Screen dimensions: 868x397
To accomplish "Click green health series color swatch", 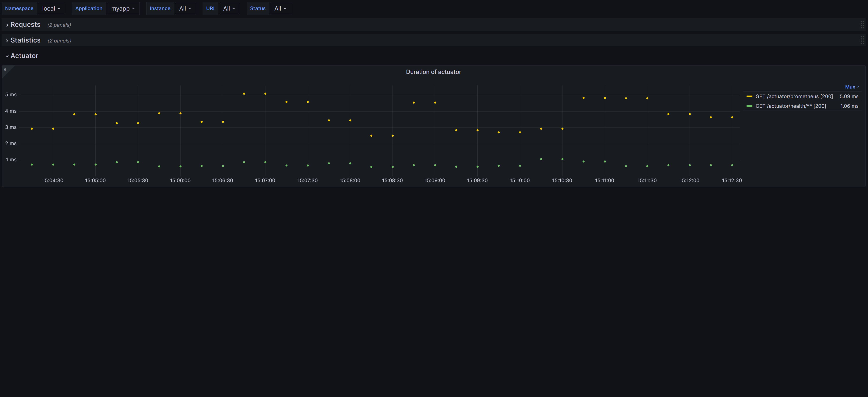I will (749, 106).
